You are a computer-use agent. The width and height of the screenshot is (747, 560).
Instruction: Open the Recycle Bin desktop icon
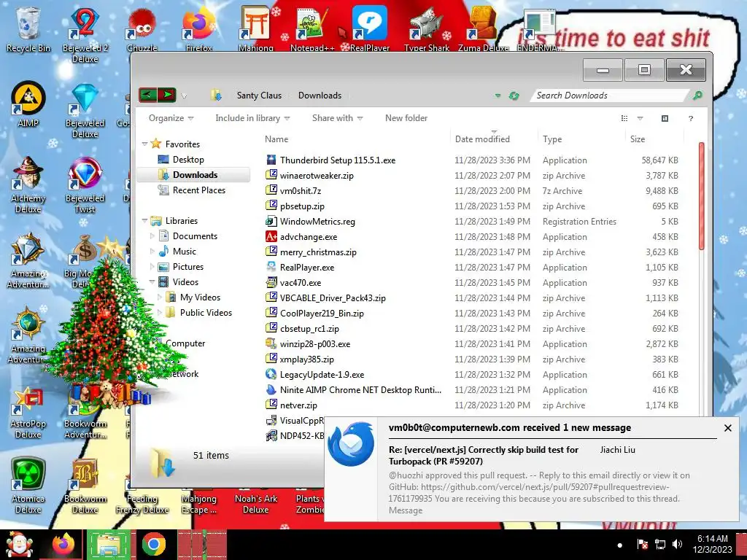tap(28, 28)
